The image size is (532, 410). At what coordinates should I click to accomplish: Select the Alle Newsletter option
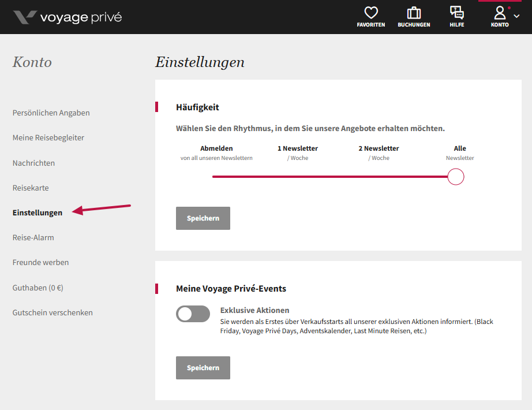click(460, 153)
